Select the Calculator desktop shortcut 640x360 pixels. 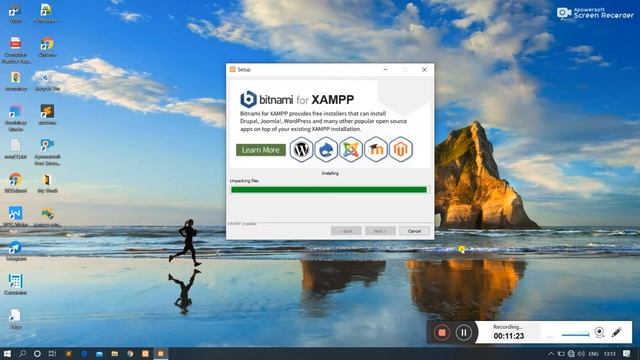(x=16, y=284)
